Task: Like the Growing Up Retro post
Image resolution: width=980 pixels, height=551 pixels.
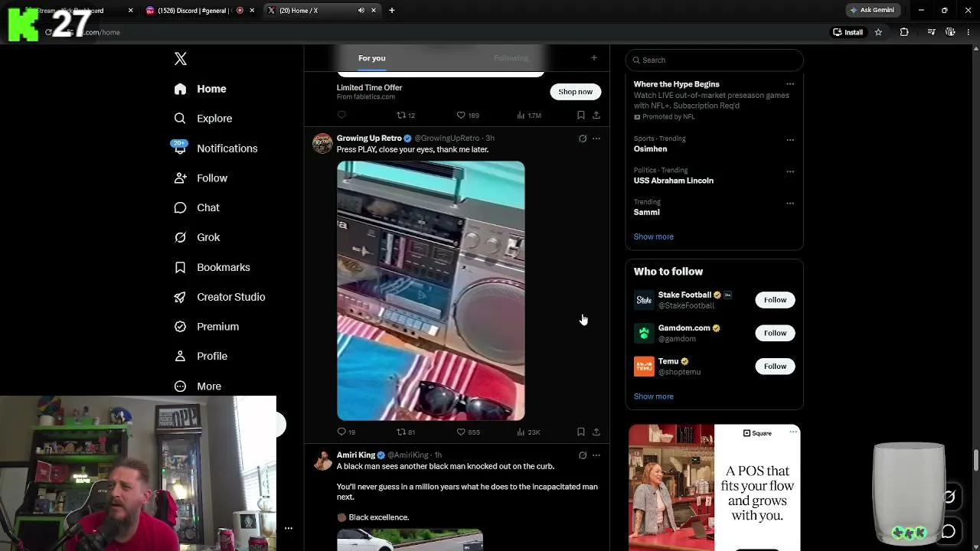Action: point(468,432)
